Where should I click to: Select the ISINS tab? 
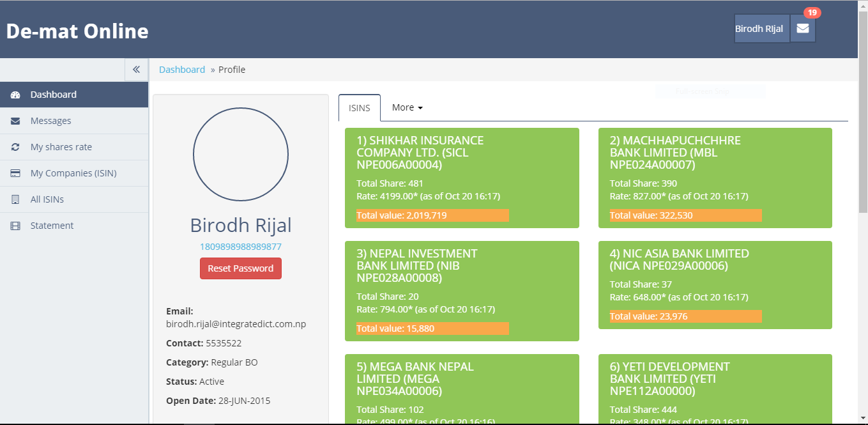pos(359,108)
